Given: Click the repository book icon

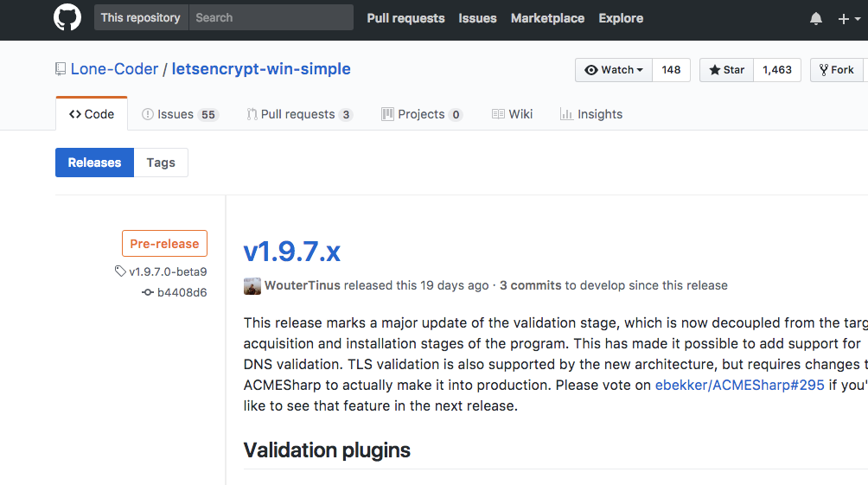Looking at the screenshot, I should [x=61, y=69].
